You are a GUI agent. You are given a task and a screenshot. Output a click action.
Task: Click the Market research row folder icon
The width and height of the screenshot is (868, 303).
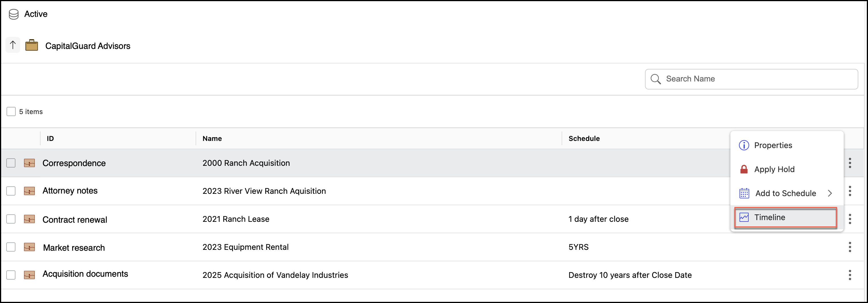point(29,247)
